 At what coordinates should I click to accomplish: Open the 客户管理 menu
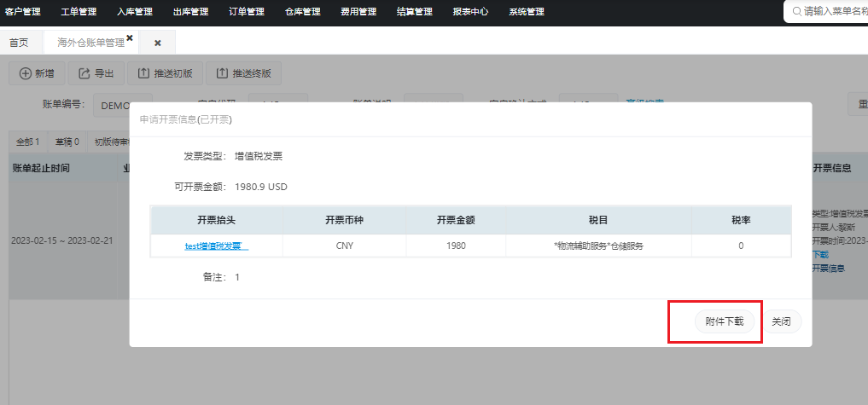pos(23,12)
